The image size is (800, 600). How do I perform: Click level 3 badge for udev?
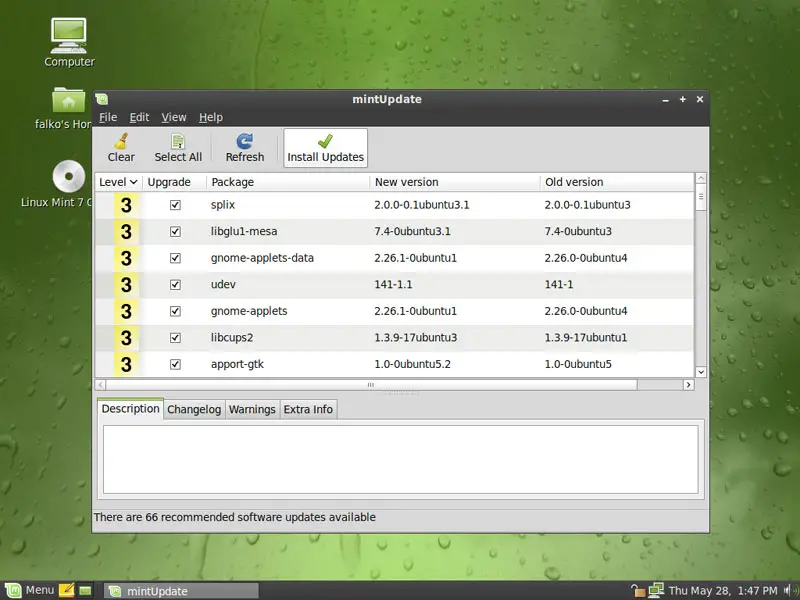click(x=126, y=285)
